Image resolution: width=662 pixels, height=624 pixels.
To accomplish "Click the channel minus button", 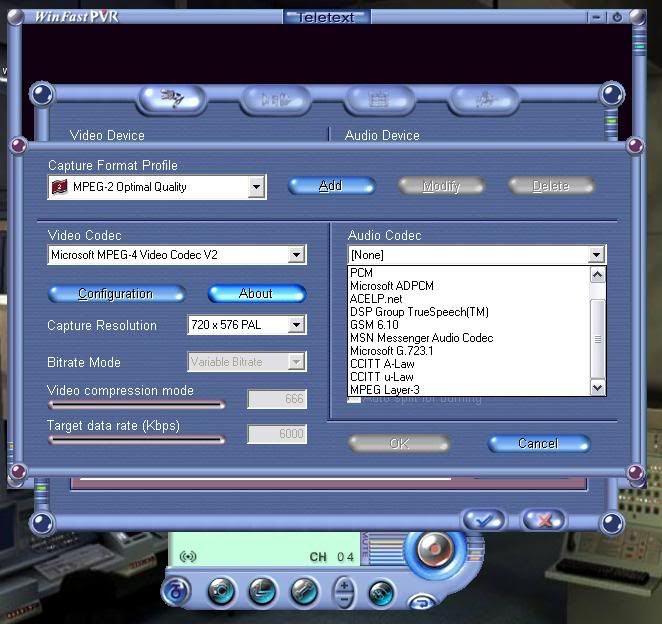I will 344,599.
